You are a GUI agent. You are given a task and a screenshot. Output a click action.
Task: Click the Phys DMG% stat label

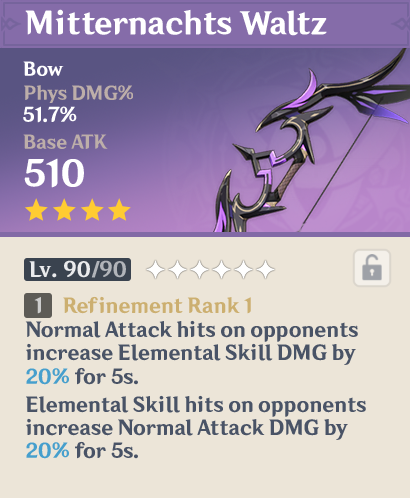[79, 93]
